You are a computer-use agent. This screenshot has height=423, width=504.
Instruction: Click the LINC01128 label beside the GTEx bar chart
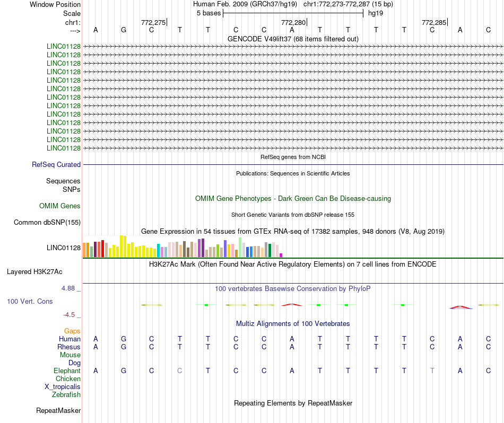pos(64,248)
